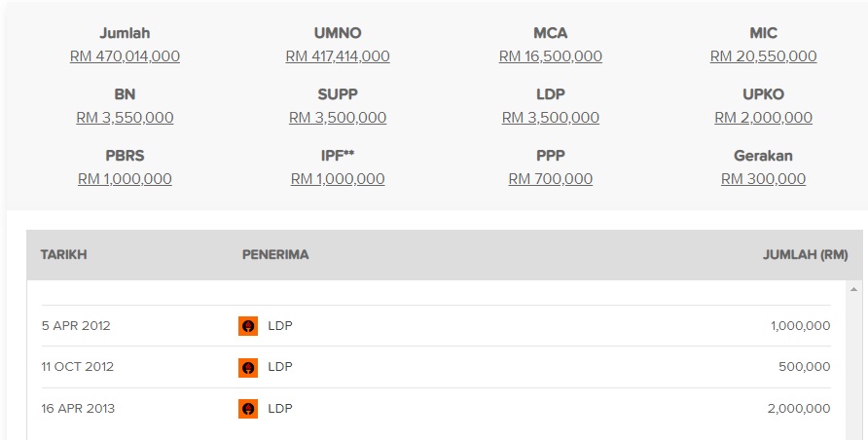Open the MIC amount RM 20,550,000

(764, 56)
